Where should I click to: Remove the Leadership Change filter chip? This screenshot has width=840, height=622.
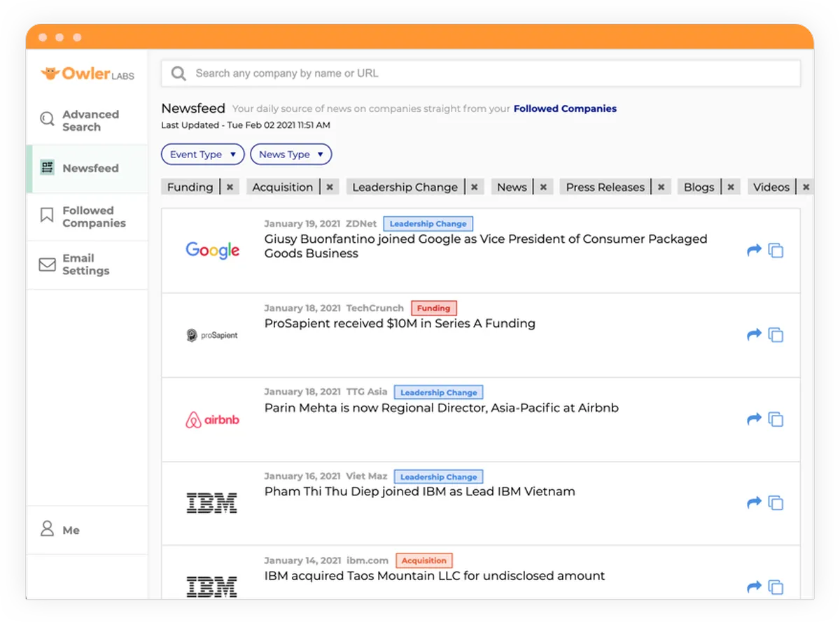point(475,187)
